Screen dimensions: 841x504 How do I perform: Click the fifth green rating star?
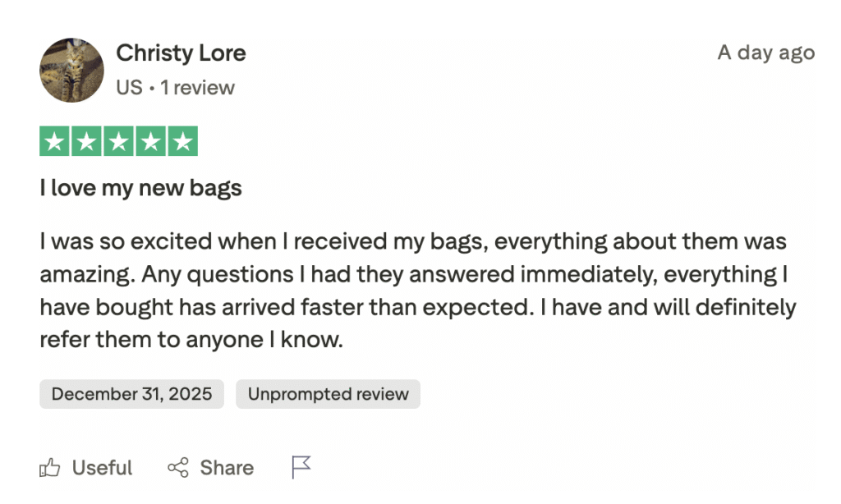[x=182, y=142]
